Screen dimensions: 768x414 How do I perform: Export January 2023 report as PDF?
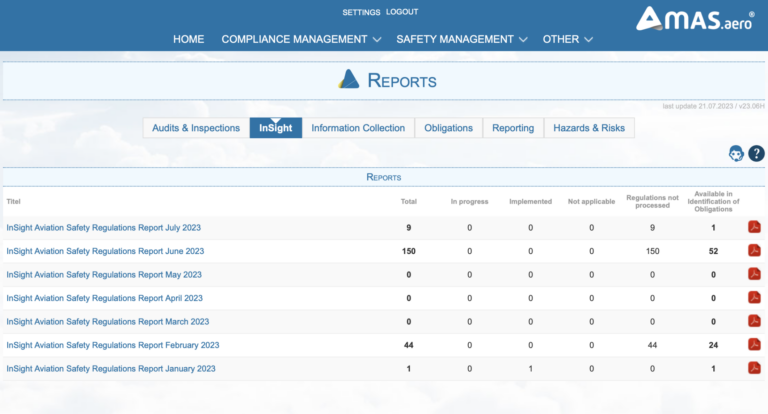[x=754, y=368]
